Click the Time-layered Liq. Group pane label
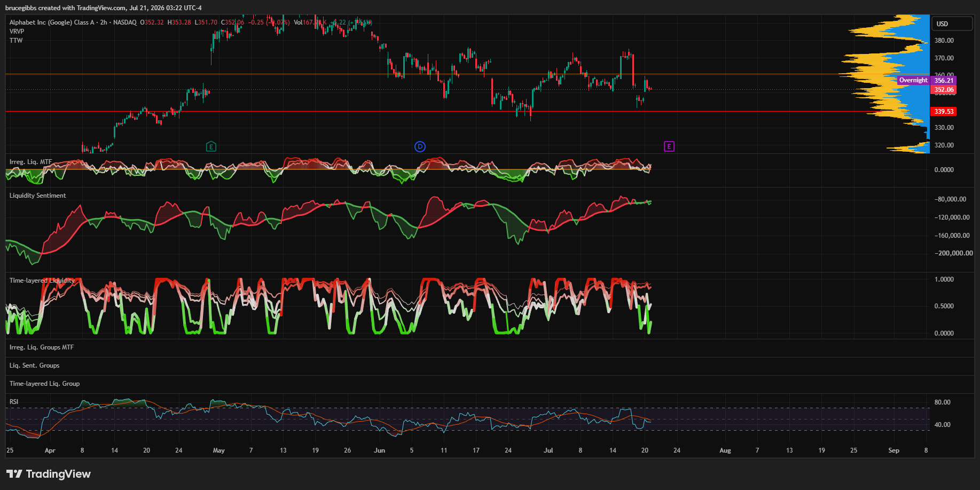This screenshot has height=490, width=980. pos(45,384)
